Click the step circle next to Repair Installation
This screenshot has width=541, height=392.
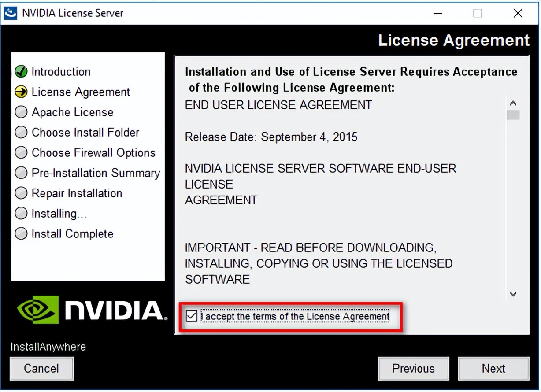tap(21, 193)
